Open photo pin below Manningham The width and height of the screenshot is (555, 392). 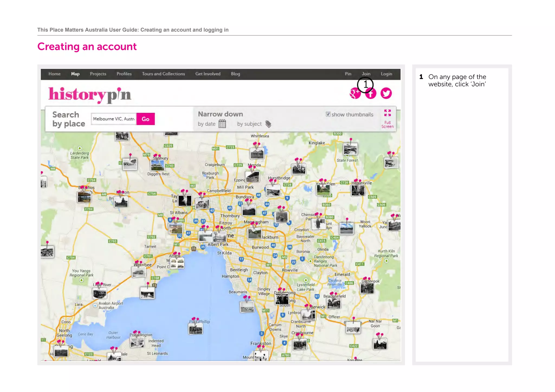click(254, 233)
